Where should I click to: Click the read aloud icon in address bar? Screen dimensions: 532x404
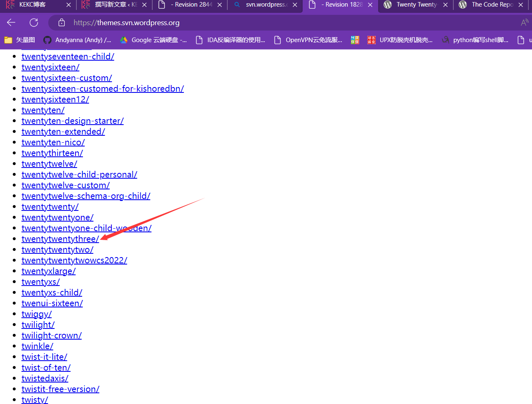(x=524, y=23)
